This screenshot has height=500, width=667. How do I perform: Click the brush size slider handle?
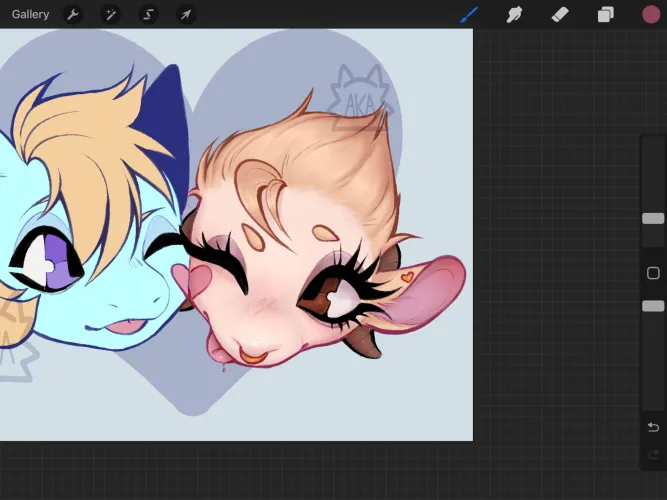653,218
